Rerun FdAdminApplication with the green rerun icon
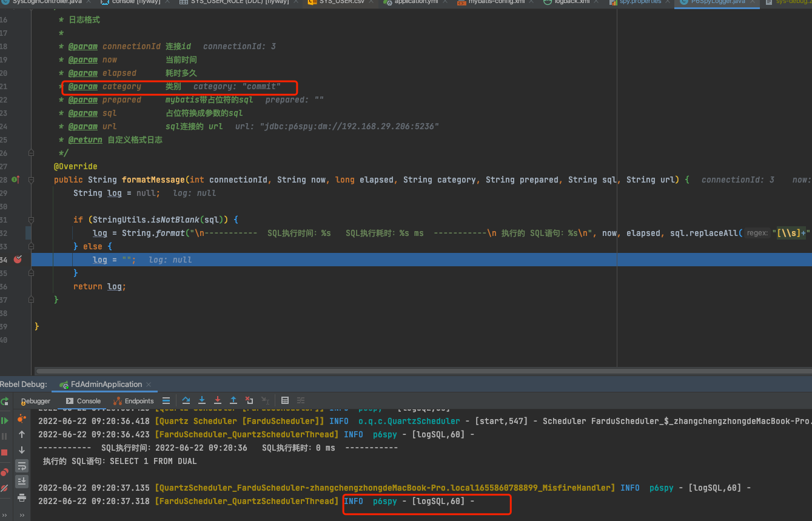 pos(5,401)
